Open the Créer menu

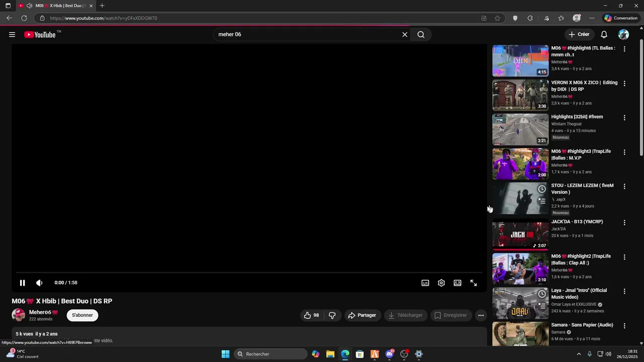coord(579,35)
